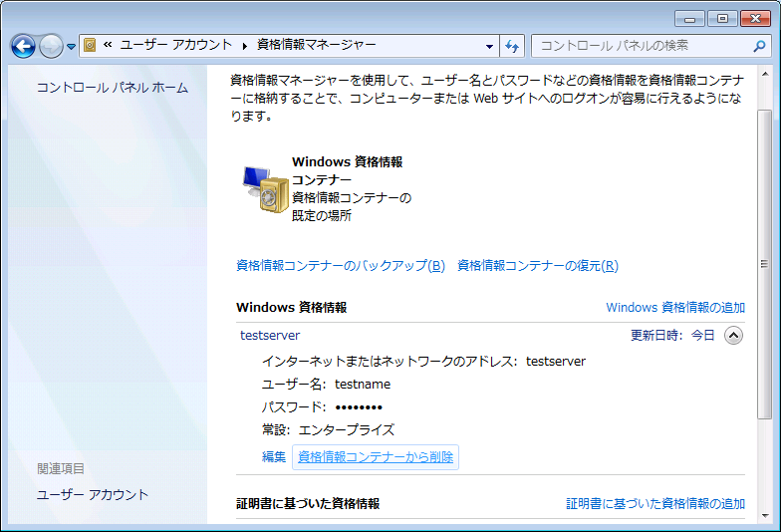Screen dimensions: 781x532
Task: Click the ユーザー名: testname row
Action: [x=327, y=385]
